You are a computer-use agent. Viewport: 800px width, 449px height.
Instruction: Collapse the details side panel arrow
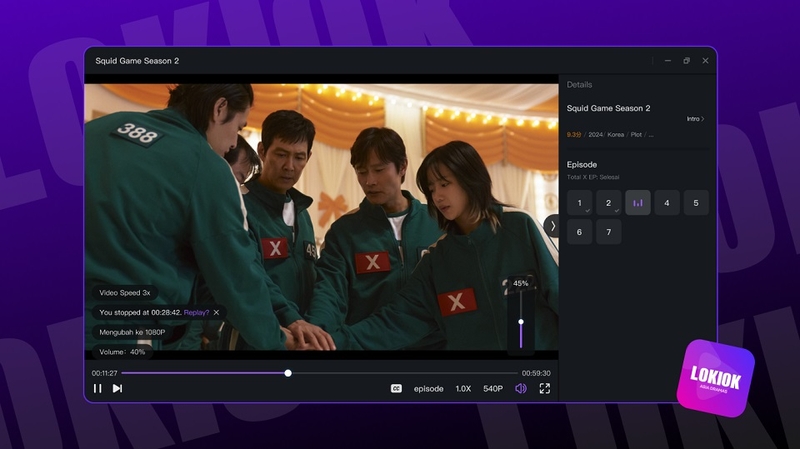pos(552,226)
